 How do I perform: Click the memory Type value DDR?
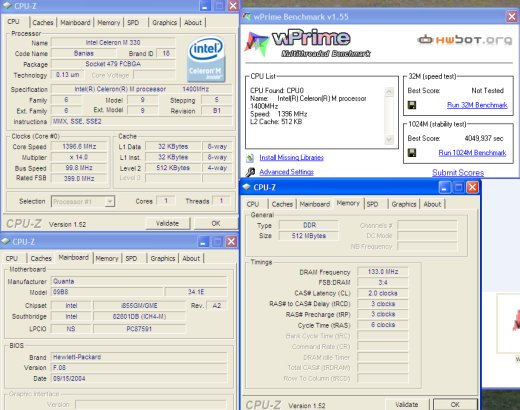(309, 225)
